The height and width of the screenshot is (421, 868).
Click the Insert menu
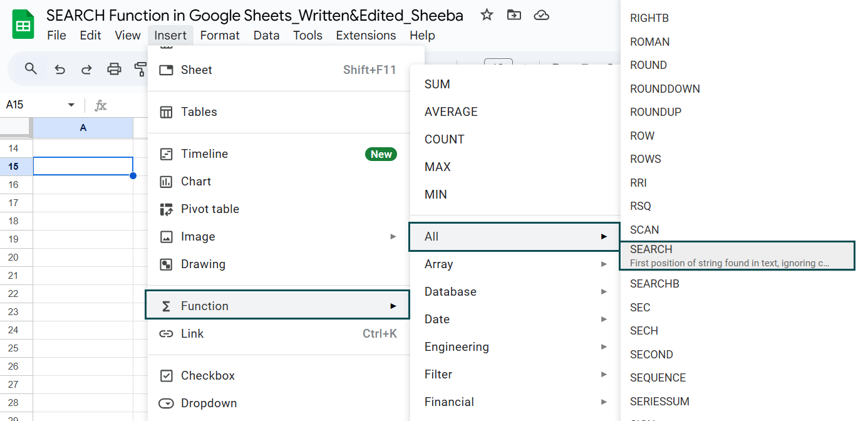click(170, 36)
